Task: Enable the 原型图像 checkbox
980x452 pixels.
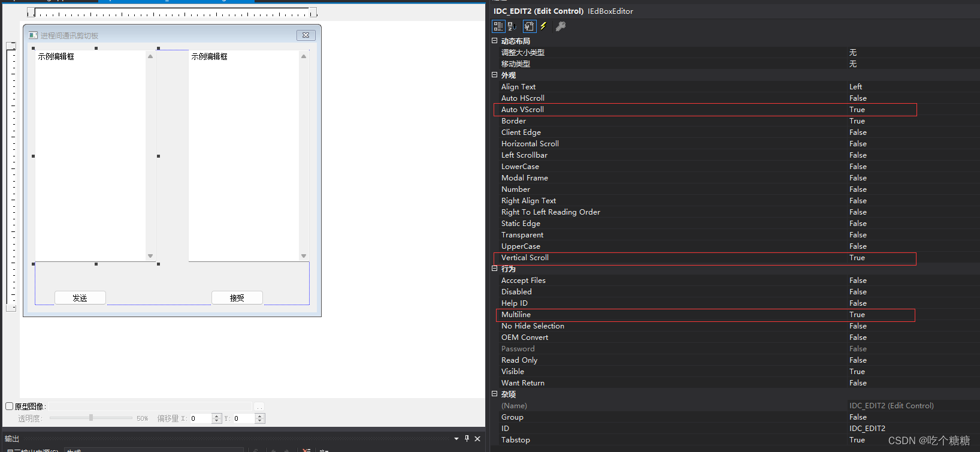Action: coord(10,406)
